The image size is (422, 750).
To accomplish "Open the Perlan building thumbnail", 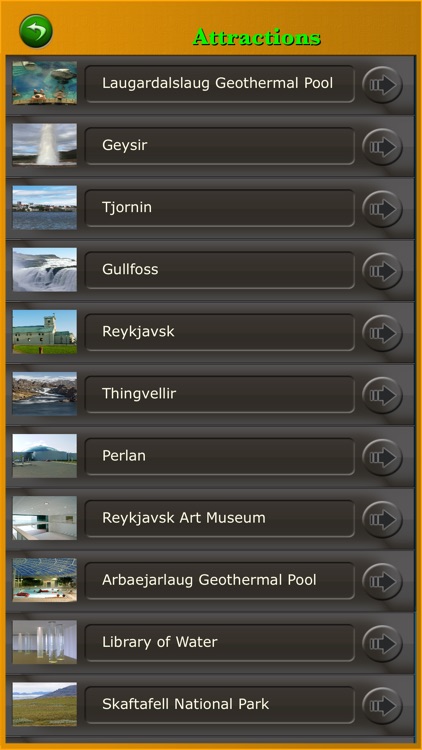I will tap(44, 456).
